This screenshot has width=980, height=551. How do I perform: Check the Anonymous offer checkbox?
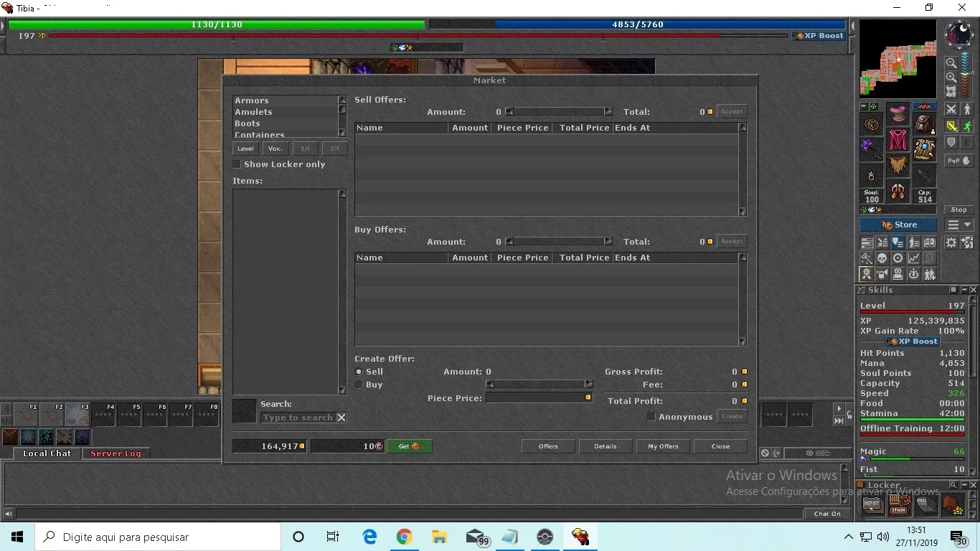tap(651, 417)
